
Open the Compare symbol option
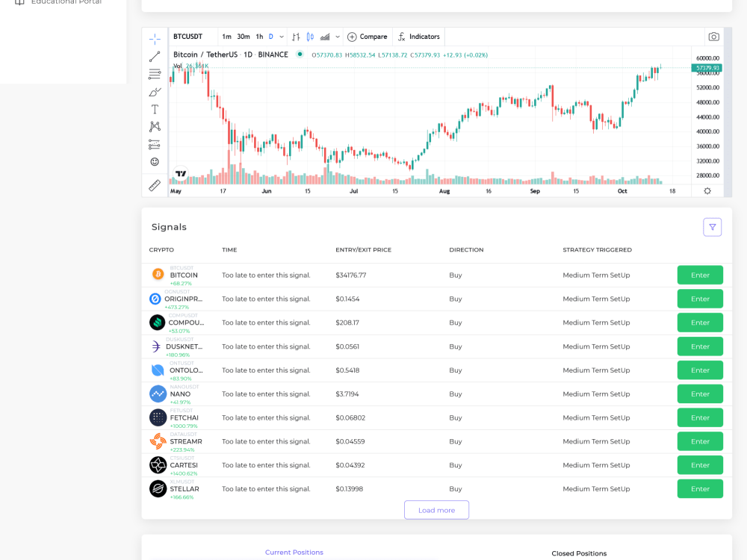pyautogui.click(x=368, y=37)
